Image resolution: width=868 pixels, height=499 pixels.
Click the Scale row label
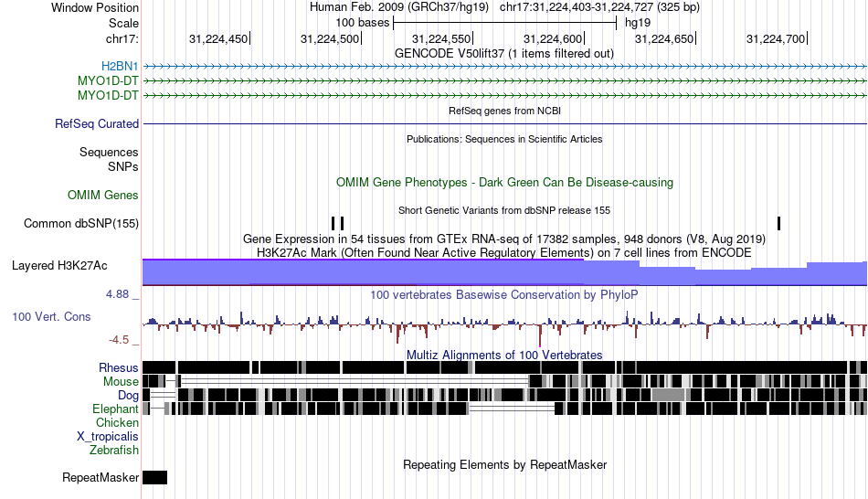pos(124,23)
